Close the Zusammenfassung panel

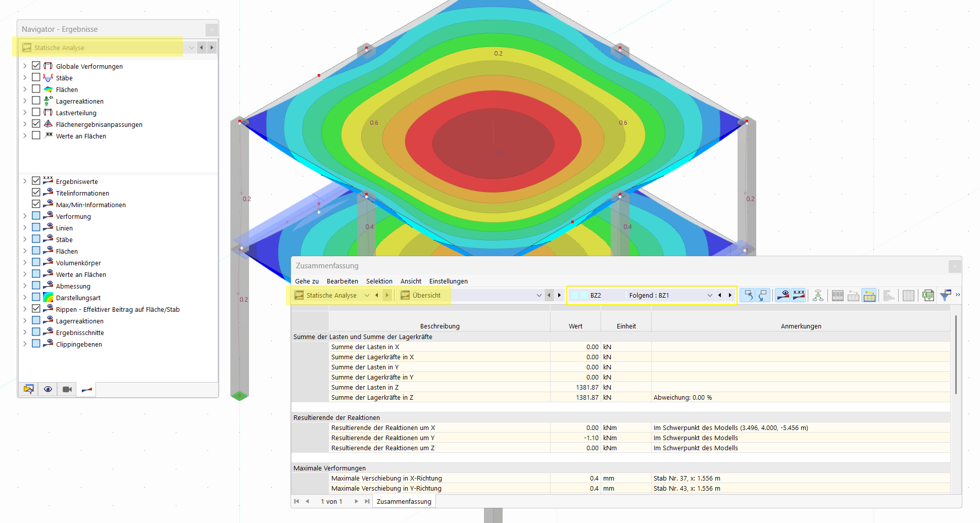pos(955,266)
